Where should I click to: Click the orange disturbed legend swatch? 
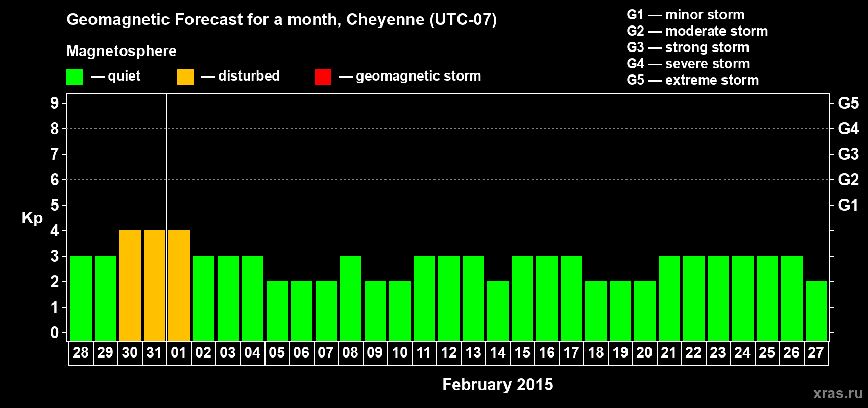pos(185,77)
